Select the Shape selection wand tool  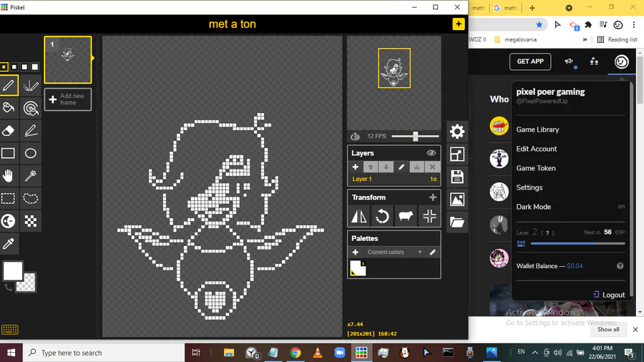click(31, 176)
